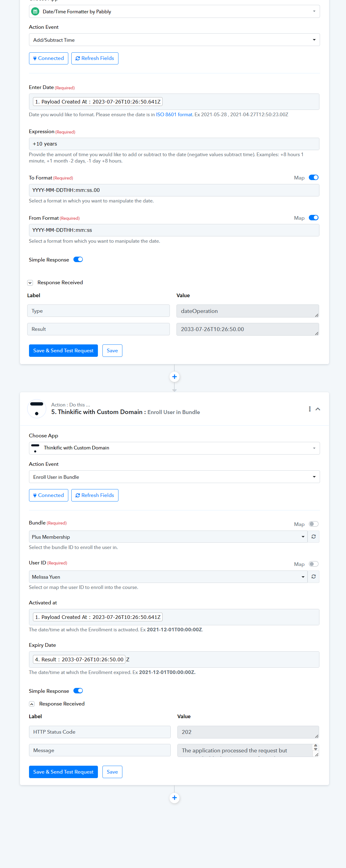Toggle Map switch for To Format

pos(313,178)
